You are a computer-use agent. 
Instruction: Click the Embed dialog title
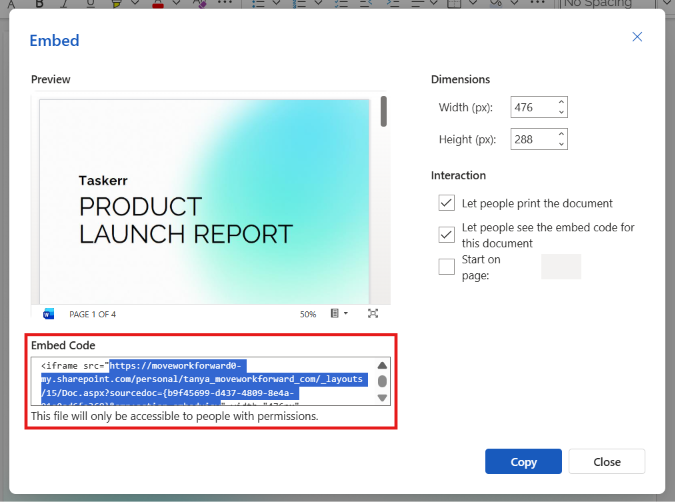click(54, 40)
